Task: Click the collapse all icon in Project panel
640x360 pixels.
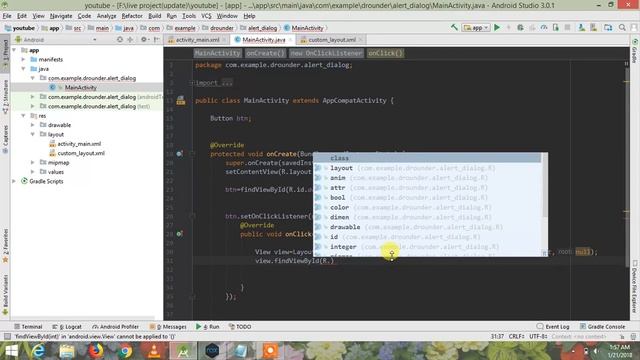Action: click(130, 40)
